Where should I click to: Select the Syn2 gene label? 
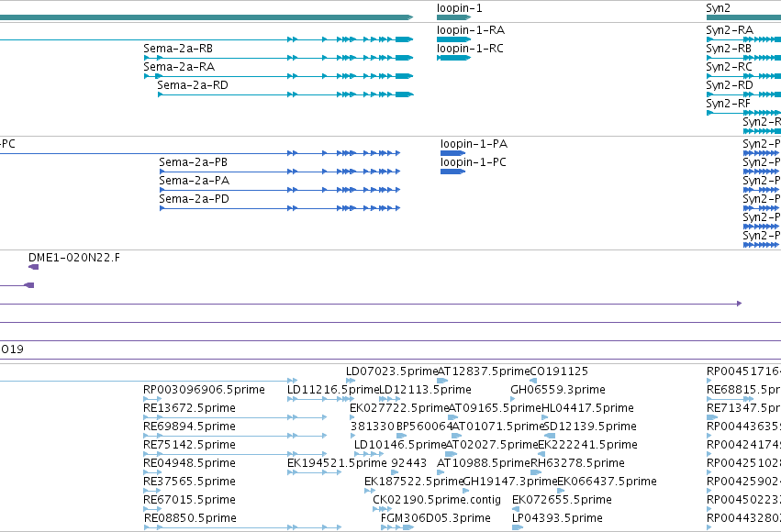(718, 8)
